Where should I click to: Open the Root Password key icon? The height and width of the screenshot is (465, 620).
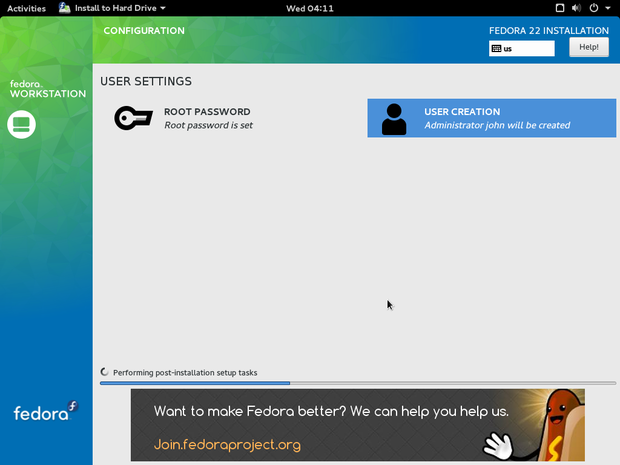[133, 118]
